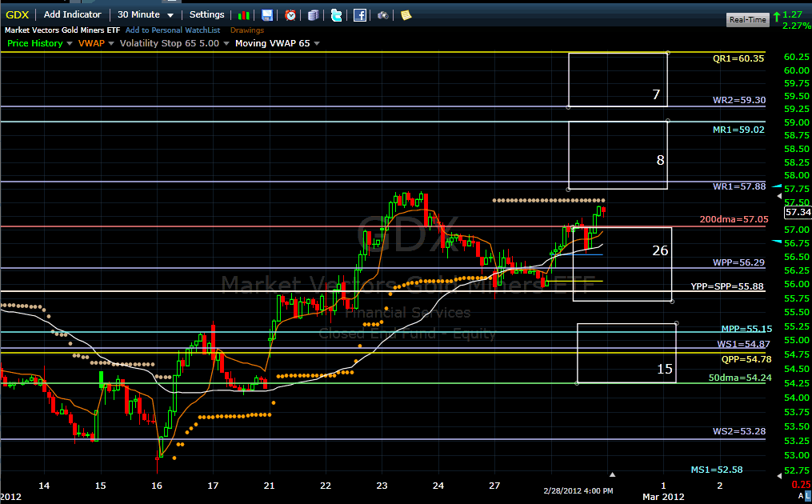Click the red 0.25 scale value
Viewport: 812px width, 504px height.
click(802, 484)
